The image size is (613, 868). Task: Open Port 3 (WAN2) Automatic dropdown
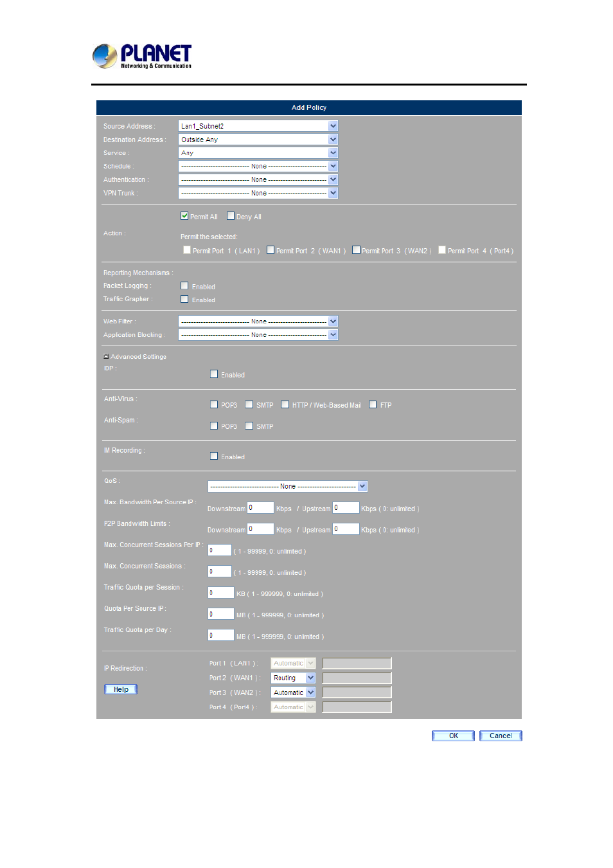pyautogui.click(x=293, y=692)
